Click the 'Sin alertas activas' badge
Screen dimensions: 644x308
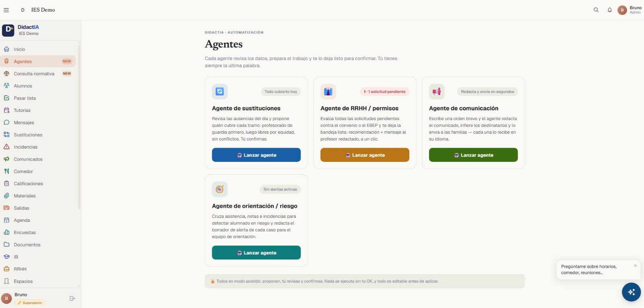(x=280, y=189)
